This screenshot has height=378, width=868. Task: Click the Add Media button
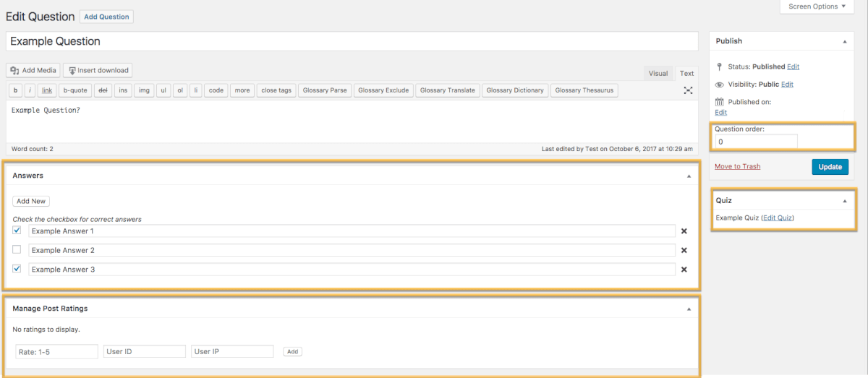coord(33,70)
